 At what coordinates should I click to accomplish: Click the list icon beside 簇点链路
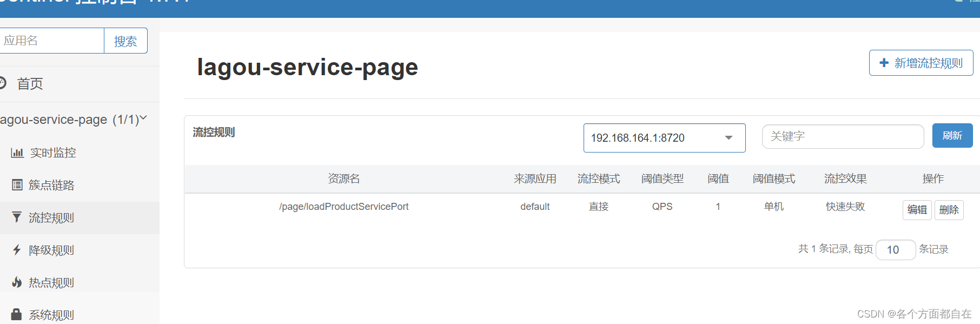coord(17,185)
